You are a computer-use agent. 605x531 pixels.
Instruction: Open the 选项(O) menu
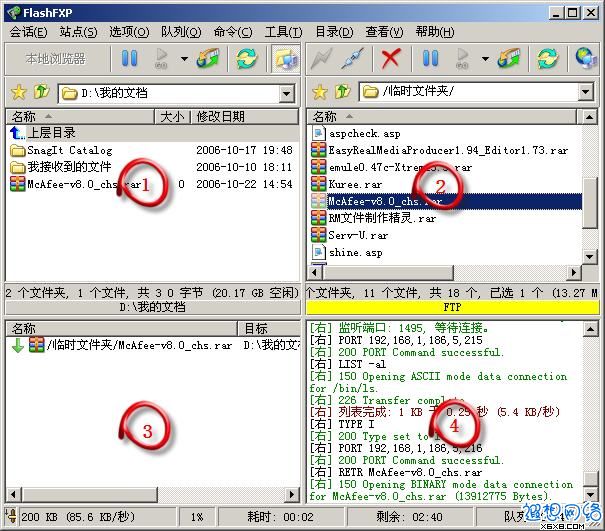(x=130, y=32)
